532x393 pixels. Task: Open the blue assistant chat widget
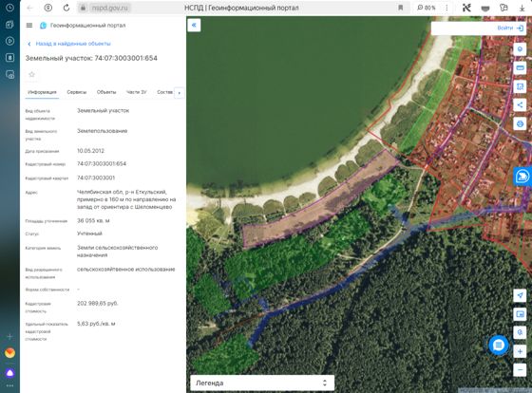[522, 177]
